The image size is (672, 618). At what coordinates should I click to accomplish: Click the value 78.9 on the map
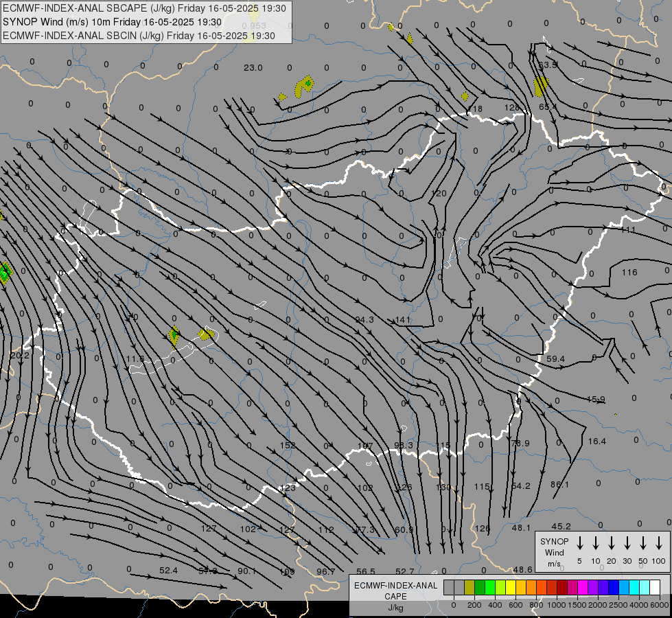(x=520, y=443)
